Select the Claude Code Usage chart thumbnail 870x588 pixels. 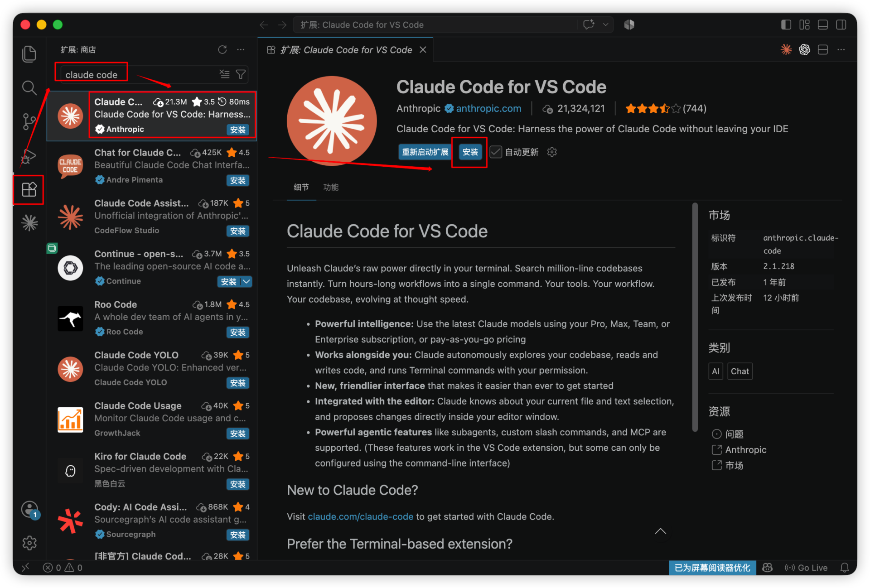click(70, 420)
